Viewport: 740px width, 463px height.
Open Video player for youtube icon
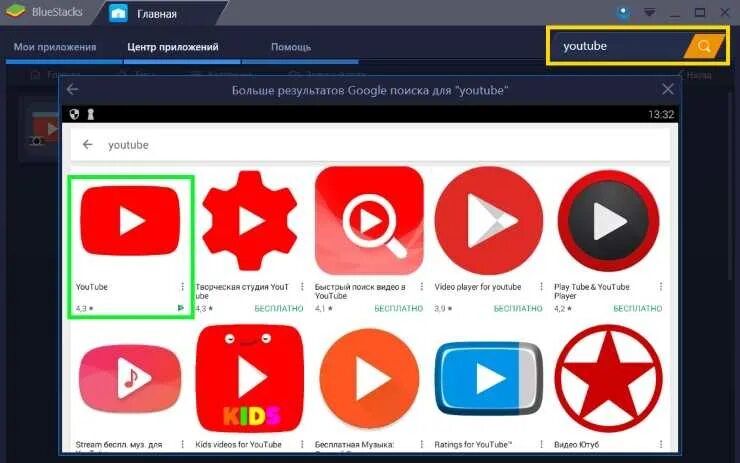click(x=489, y=220)
